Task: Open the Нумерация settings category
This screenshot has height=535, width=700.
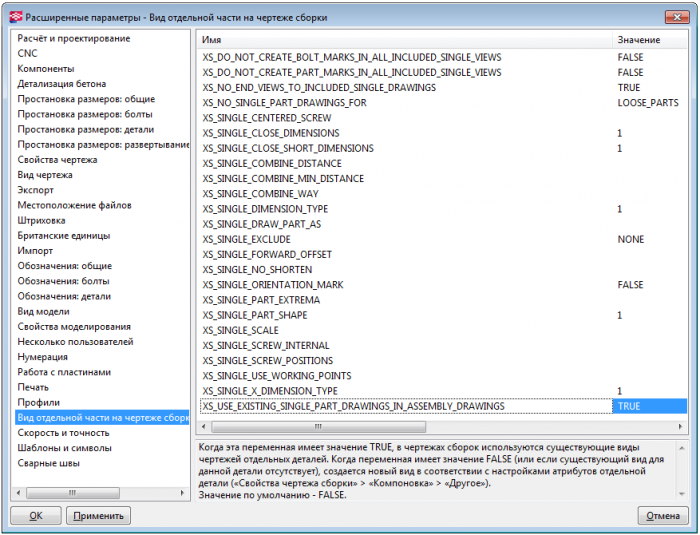Action: coord(42,357)
